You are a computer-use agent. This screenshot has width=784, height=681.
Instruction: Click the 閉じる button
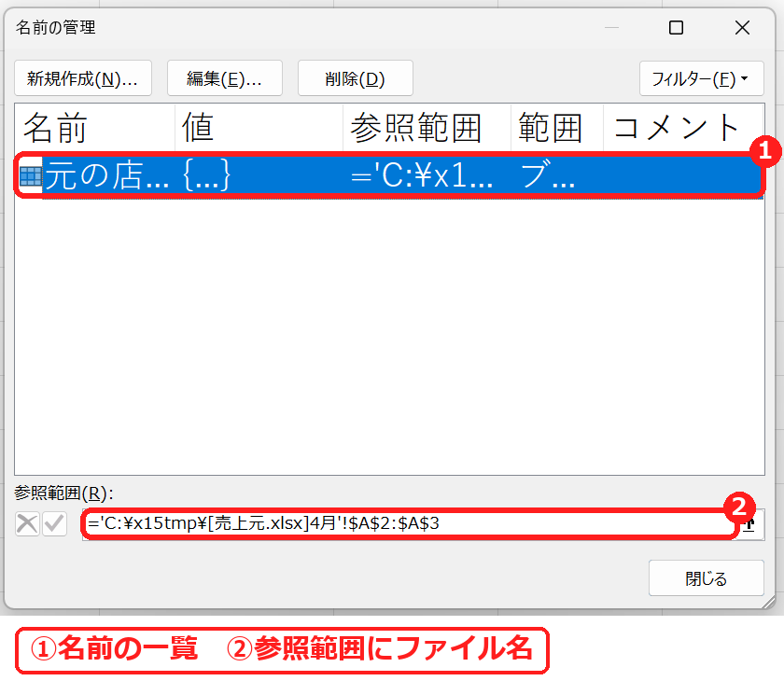tap(706, 578)
